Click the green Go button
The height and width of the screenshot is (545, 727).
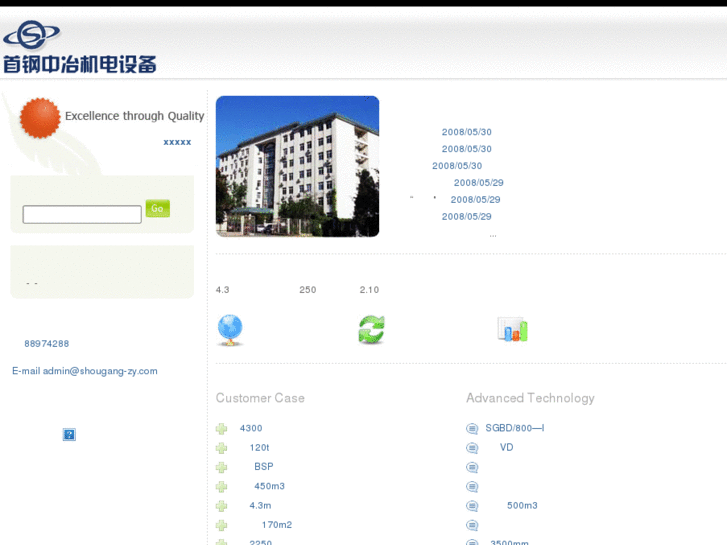coord(158,209)
